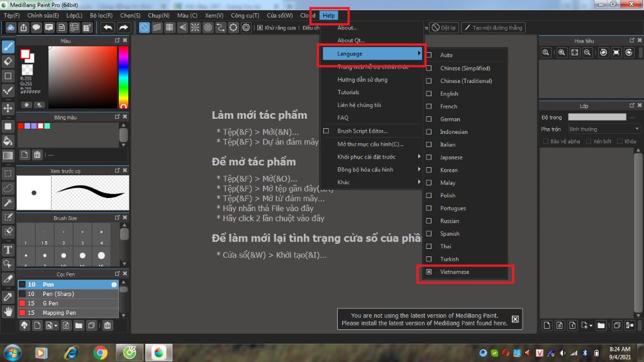Screen dimensions: 644x362
Task: Click the Đặt lại reset button
Action: tap(444, 28)
